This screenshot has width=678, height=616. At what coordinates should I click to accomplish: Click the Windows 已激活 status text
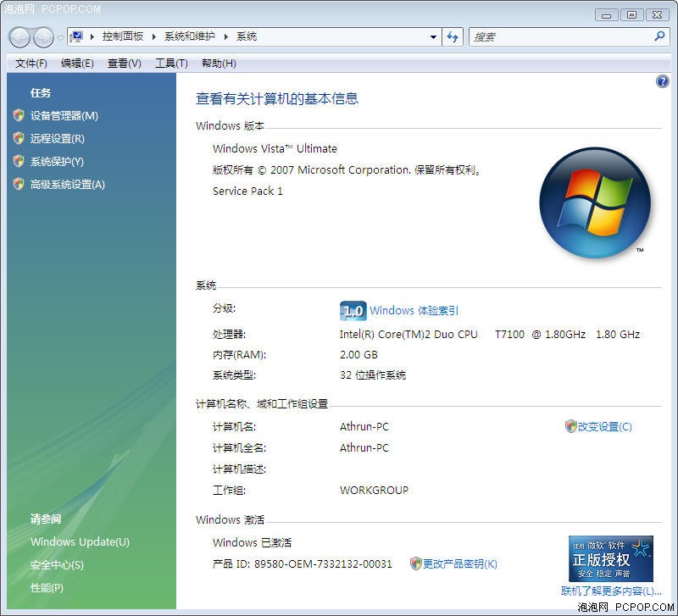pyautogui.click(x=252, y=543)
